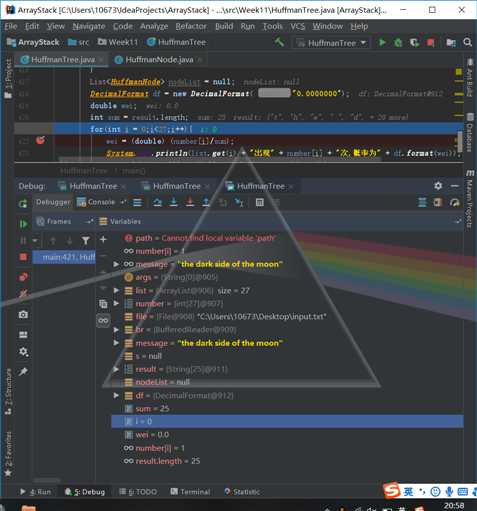Click the Rerun HuffmanTree debug icon
Screen dimensions: 477x511
[x=23, y=203]
